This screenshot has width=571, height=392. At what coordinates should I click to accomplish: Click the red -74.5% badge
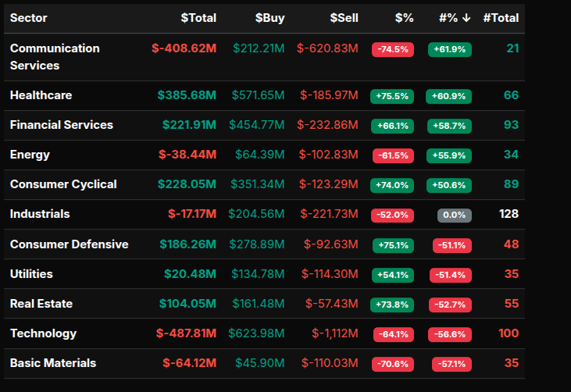393,49
